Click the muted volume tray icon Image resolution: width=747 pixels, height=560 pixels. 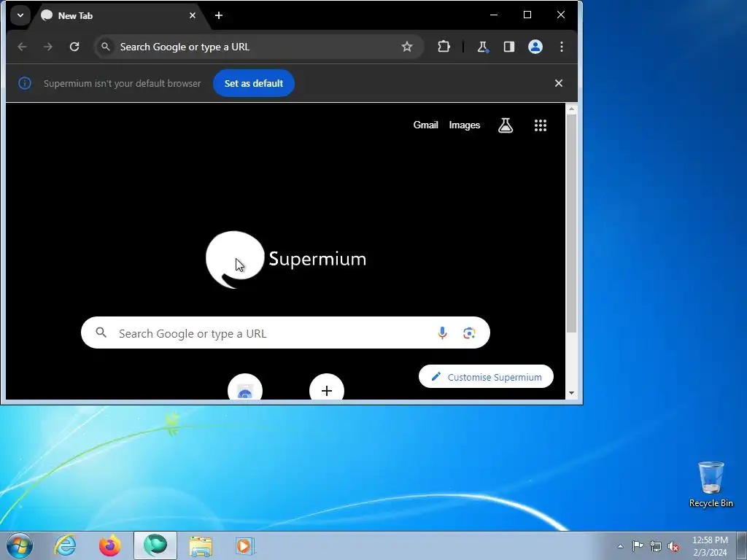click(673, 546)
